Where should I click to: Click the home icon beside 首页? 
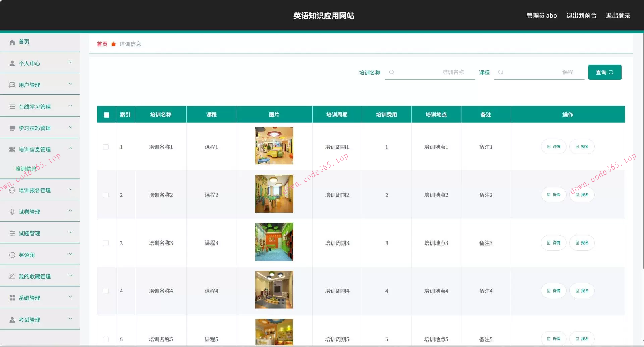click(12, 42)
